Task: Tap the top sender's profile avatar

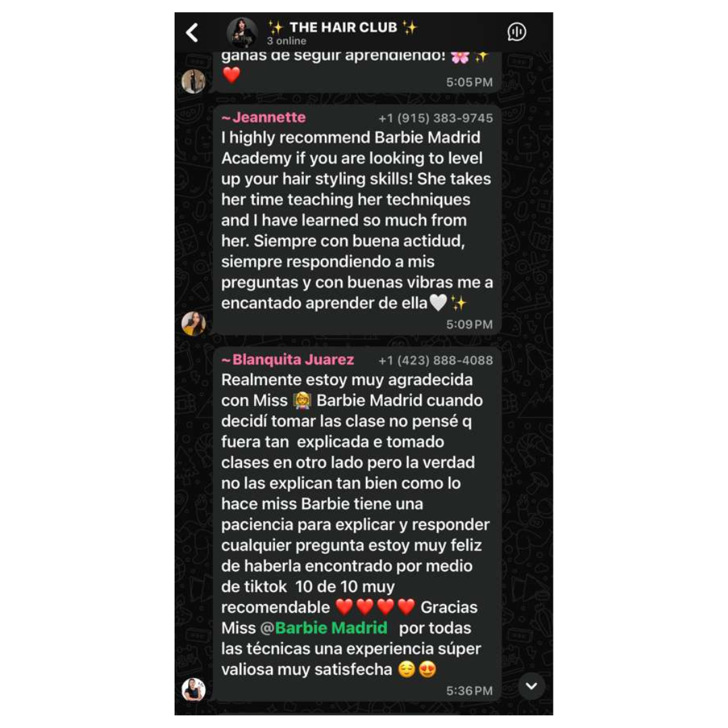Action: 193,82
